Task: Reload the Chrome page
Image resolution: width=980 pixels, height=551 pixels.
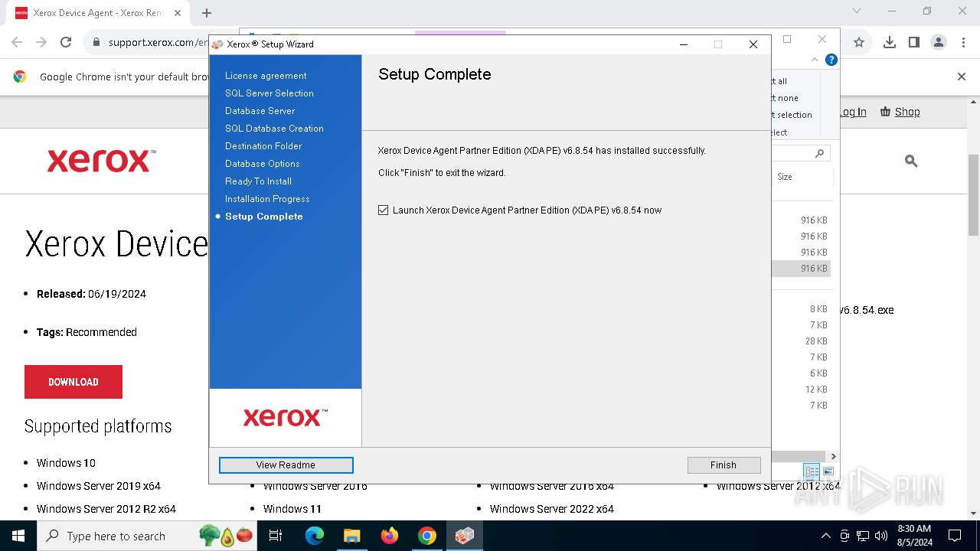Action: (x=66, y=42)
